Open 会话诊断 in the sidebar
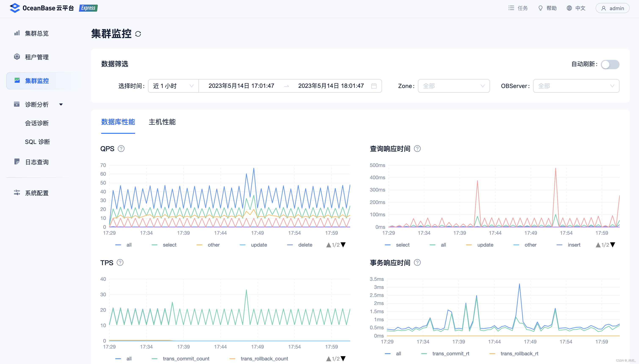Screen dimensions: 639x364 (37, 123)
